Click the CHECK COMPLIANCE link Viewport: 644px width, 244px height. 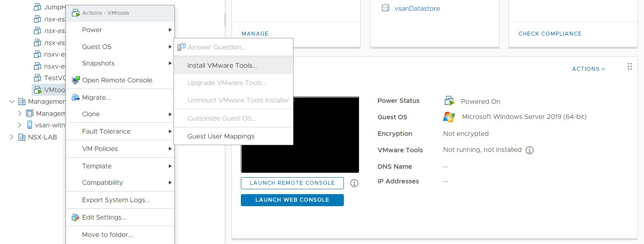(550, 34)
